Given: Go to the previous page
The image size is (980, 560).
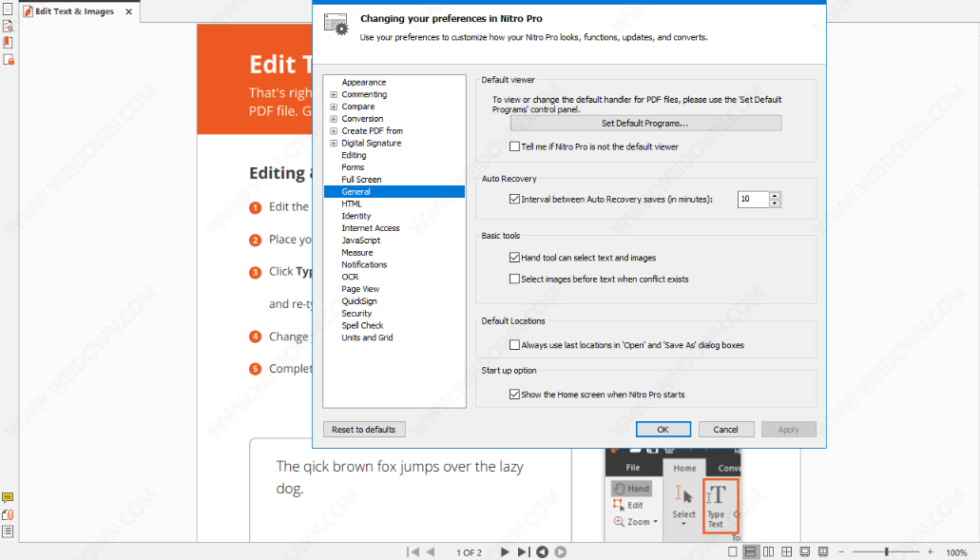Looking at the screenshot, I should click(431, 551).
